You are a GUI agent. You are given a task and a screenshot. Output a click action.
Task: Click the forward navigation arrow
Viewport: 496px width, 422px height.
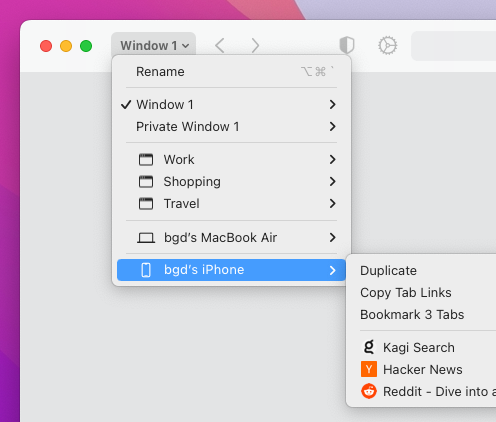[x=255, y=45]
